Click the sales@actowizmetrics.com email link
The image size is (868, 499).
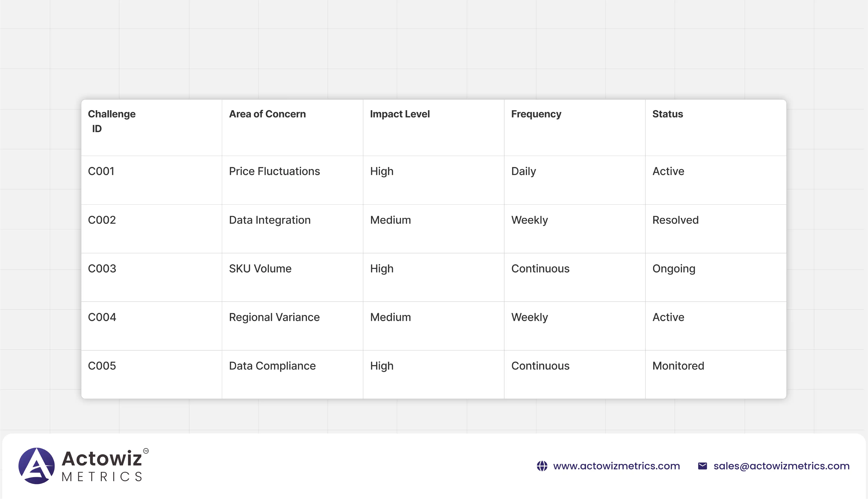(x=781, y=466)
